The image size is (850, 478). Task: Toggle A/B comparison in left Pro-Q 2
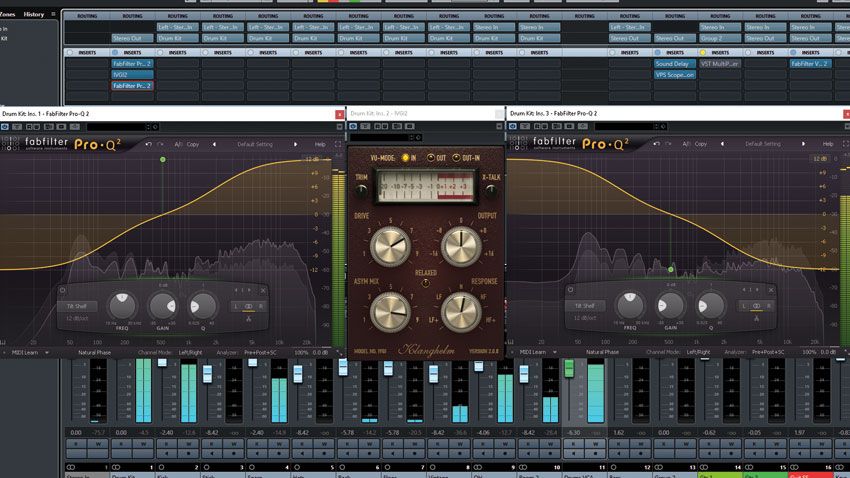pyautogui.click(x=178, y=144)
